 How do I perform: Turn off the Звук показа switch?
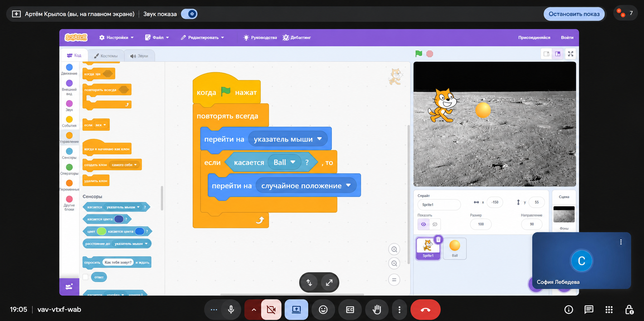189,14
